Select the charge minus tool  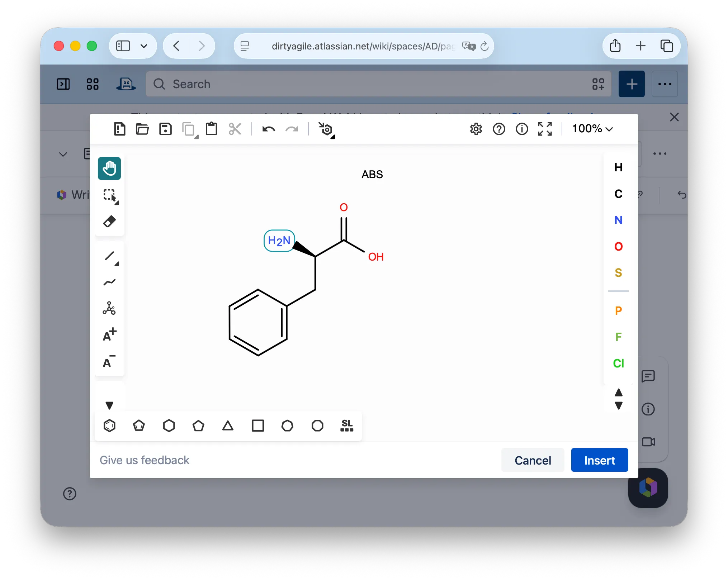pyautogui.click(x=109, y=362)
